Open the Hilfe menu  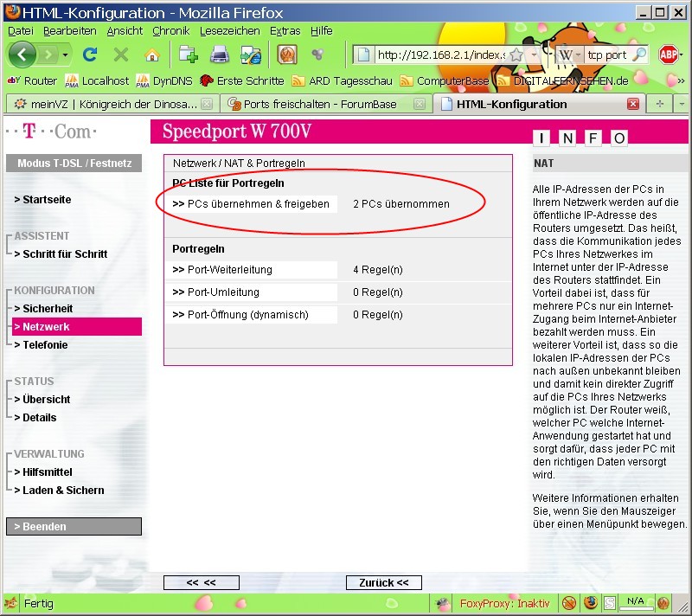(321, 31)
